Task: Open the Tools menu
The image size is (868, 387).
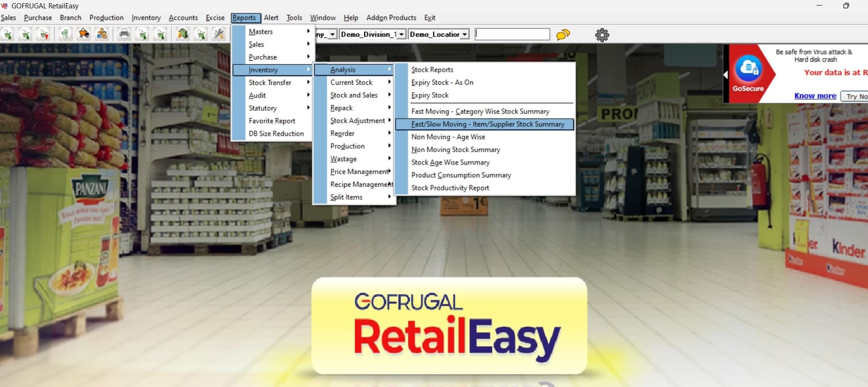Action: pyautogui.click(x=294, y=18)
